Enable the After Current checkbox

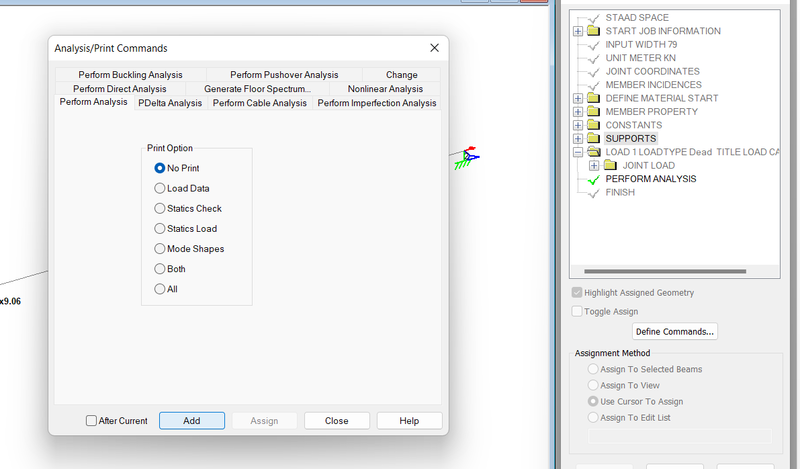tap(91, 421)
